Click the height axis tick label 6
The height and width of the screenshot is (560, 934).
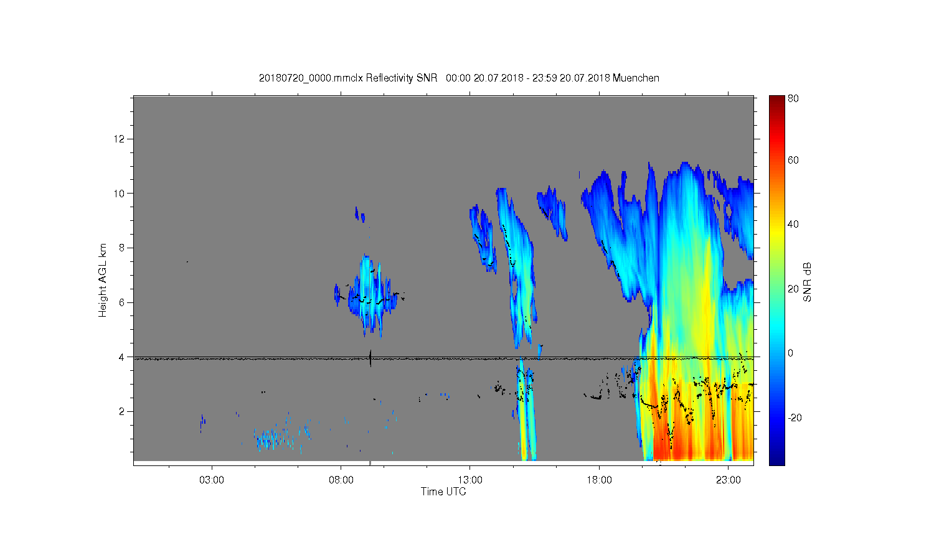[123, 302]
